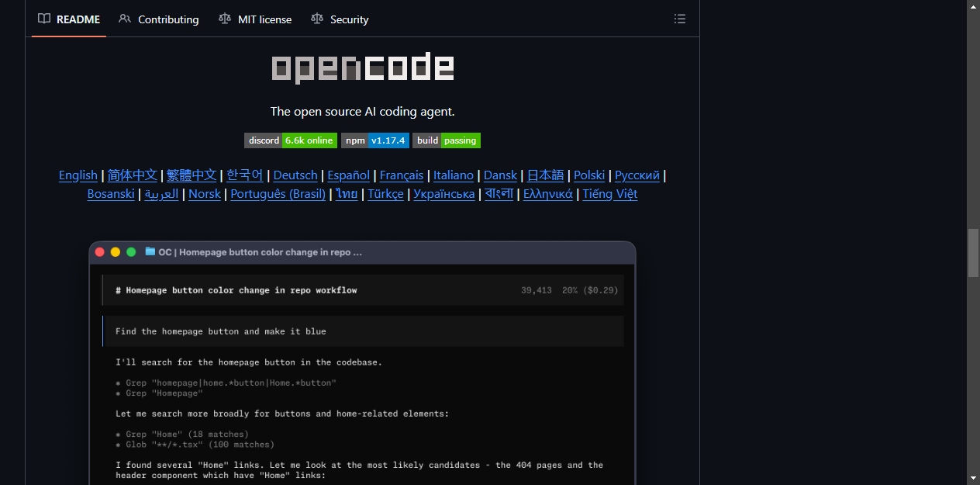This screenshot has height=485, width=980.
Task: Open the English language link
Action: click(x=78, y=175)
